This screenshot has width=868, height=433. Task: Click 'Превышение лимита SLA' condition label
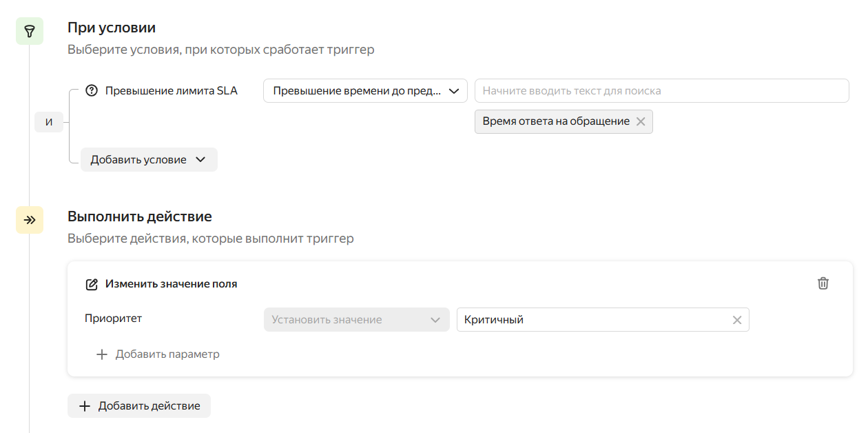click(171, 91)
